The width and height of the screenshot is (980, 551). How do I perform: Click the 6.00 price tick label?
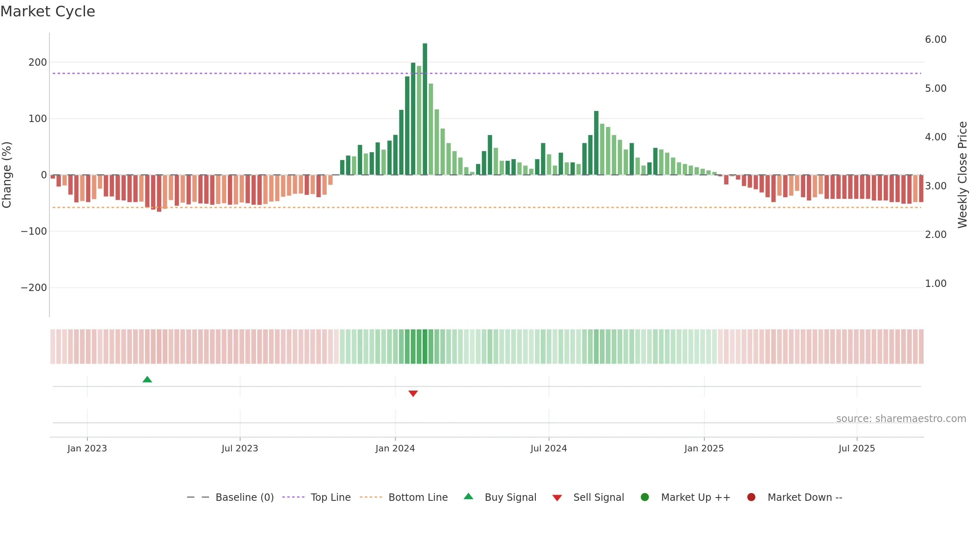936,40
